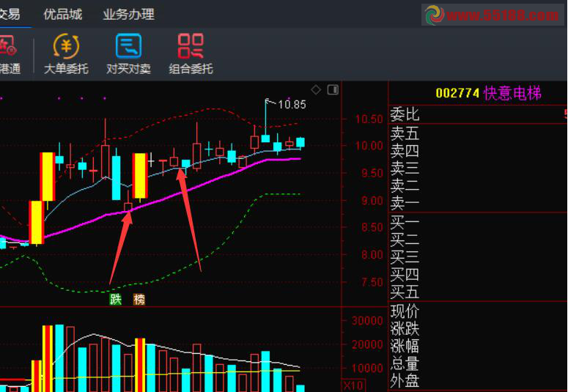Click the orange 榜 marker on the chart

139,299
